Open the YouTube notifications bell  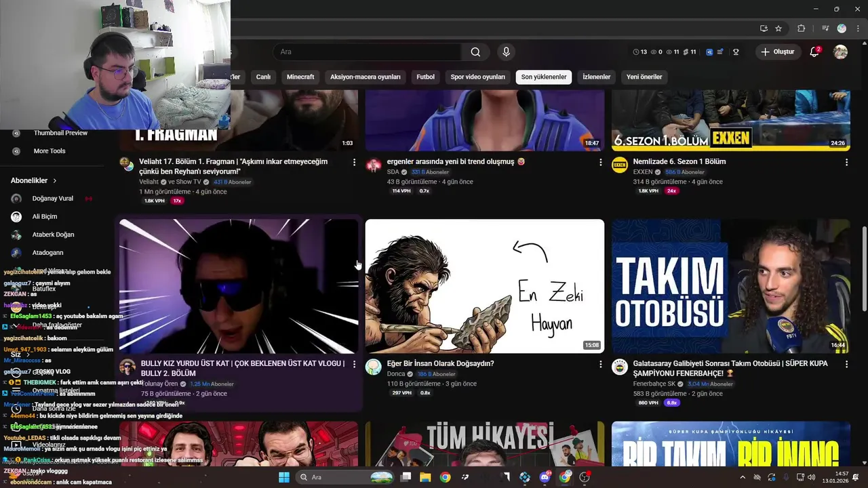coord(815,52)
